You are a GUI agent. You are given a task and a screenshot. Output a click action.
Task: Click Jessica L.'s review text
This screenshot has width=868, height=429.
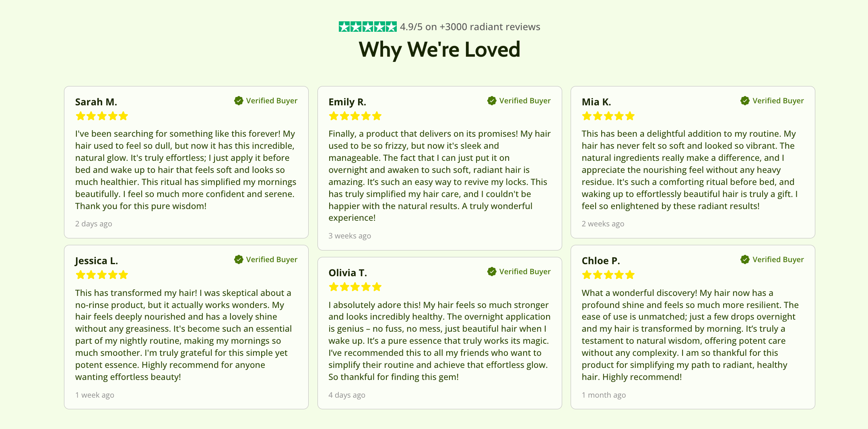coord(183,335)
